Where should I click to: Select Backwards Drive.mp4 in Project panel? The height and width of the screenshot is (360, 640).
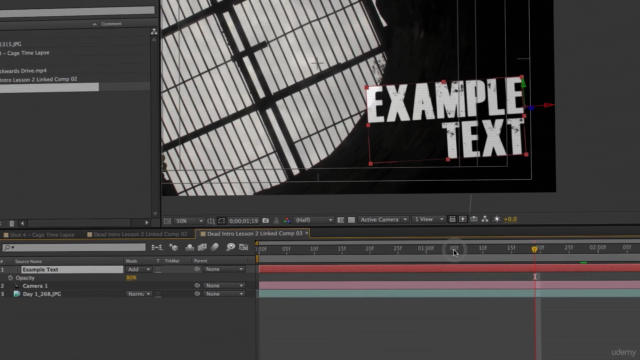click(23, 71)
